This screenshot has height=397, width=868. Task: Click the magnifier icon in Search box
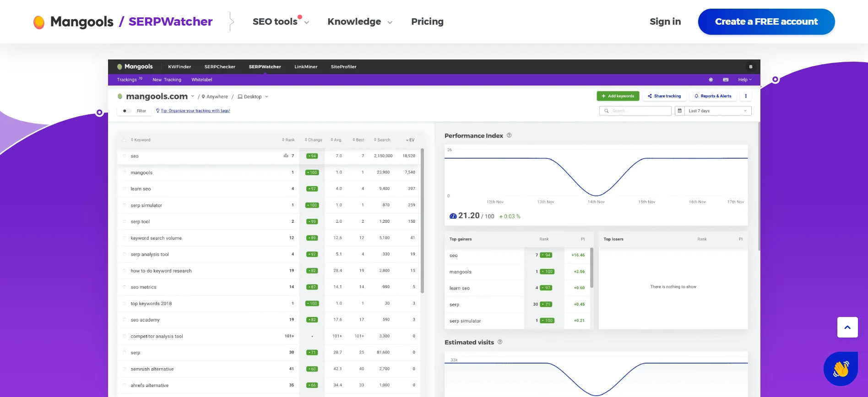pyautogui.click(x=607, y=111)
